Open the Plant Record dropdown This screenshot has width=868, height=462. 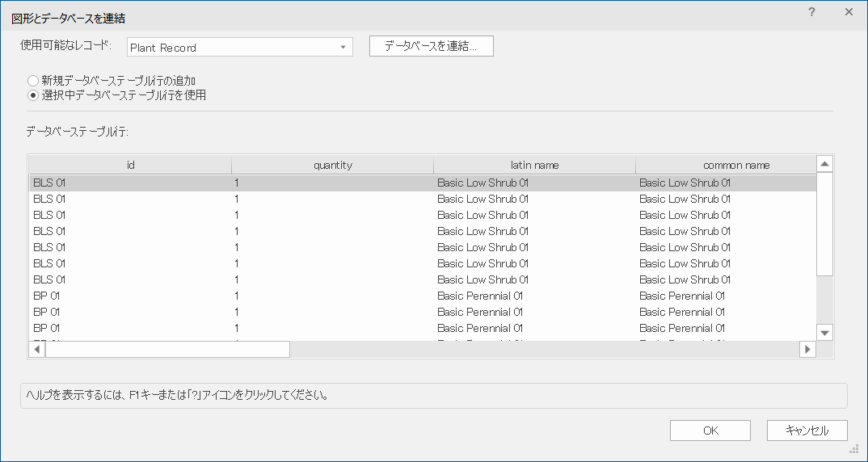239,48
